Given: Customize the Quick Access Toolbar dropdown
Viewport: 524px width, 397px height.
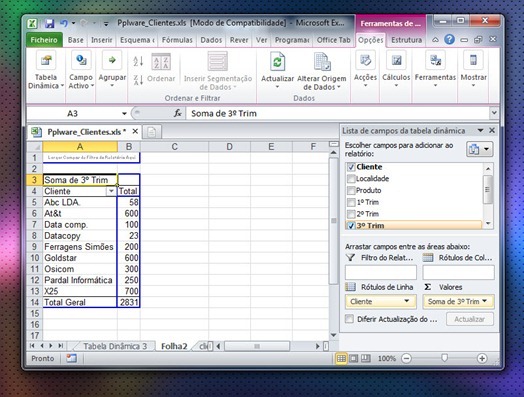Looking at the screenshot, I should (x=106, y=23).
